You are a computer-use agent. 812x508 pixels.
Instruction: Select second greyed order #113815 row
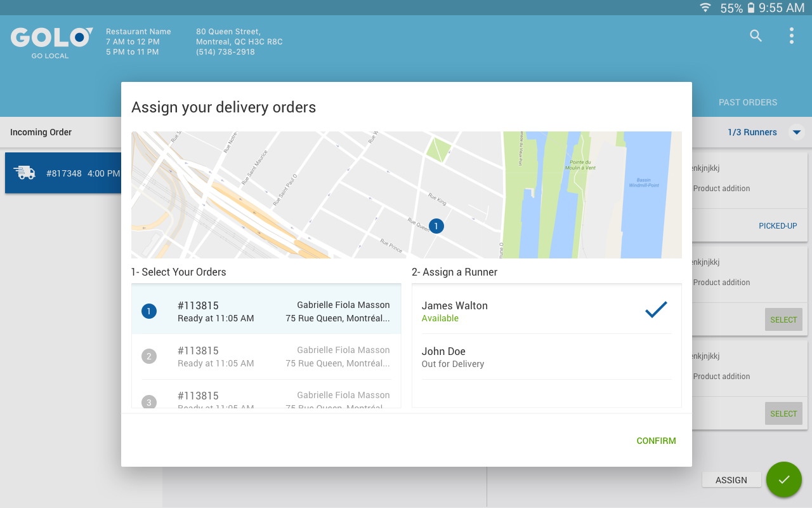(266, 356)
